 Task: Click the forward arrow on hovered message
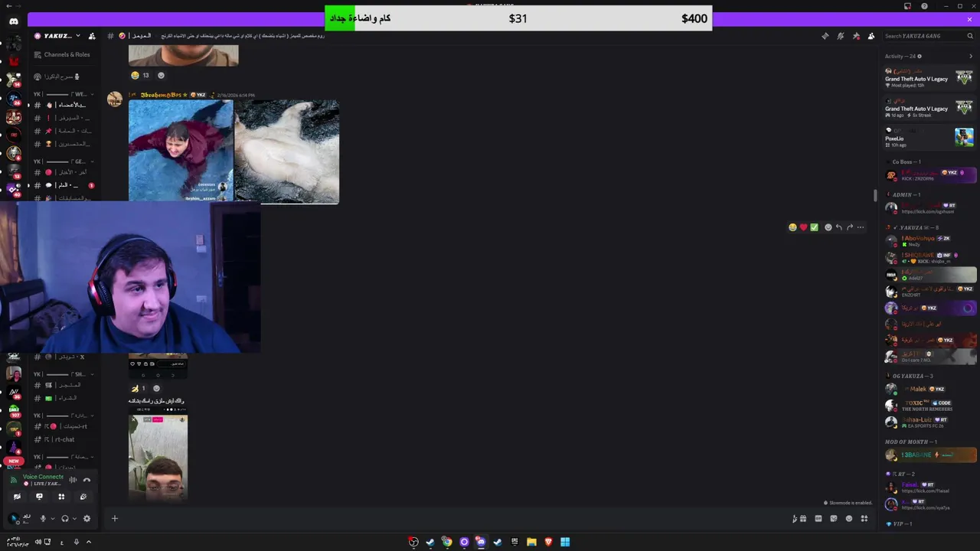tap(849, 227)
